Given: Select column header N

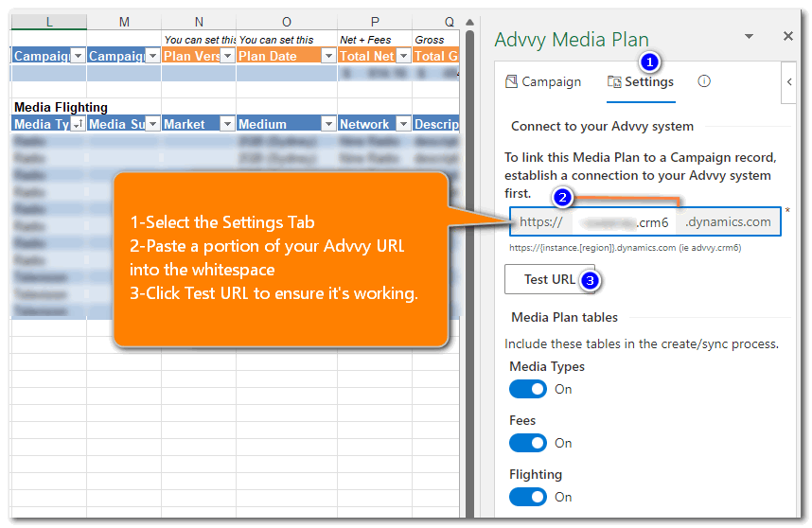Looking at the screenshot, I should (x=198, y=21).
